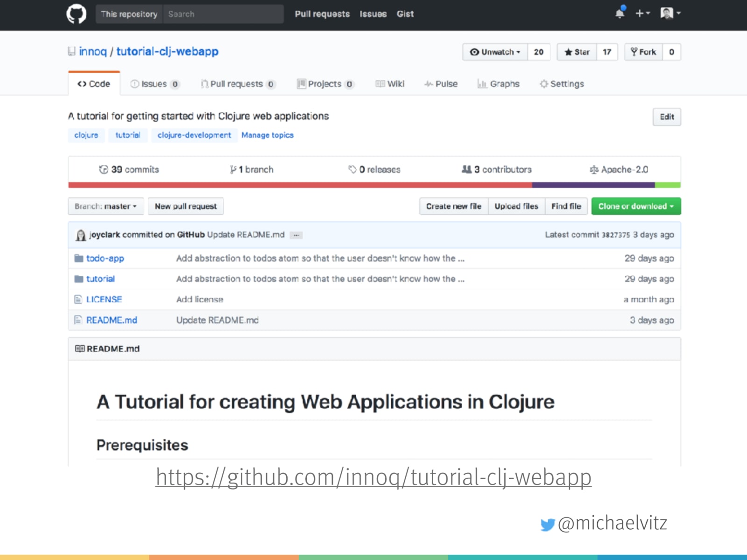Fork the repository

[x=643, y=52]
